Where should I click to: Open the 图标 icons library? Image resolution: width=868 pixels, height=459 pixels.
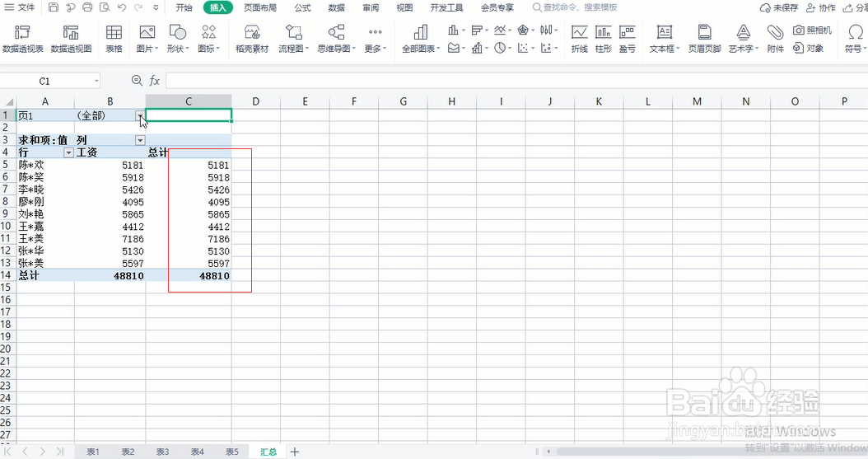(x=208, y=38)
